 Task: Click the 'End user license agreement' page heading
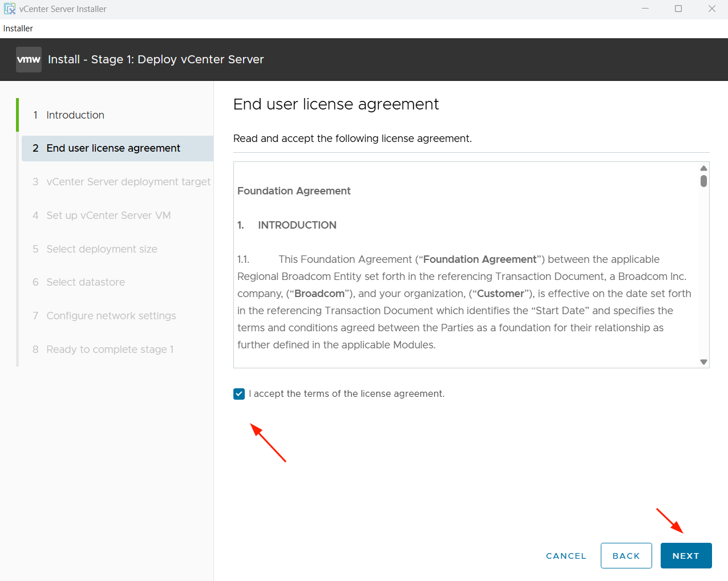(x=336, y=104)
